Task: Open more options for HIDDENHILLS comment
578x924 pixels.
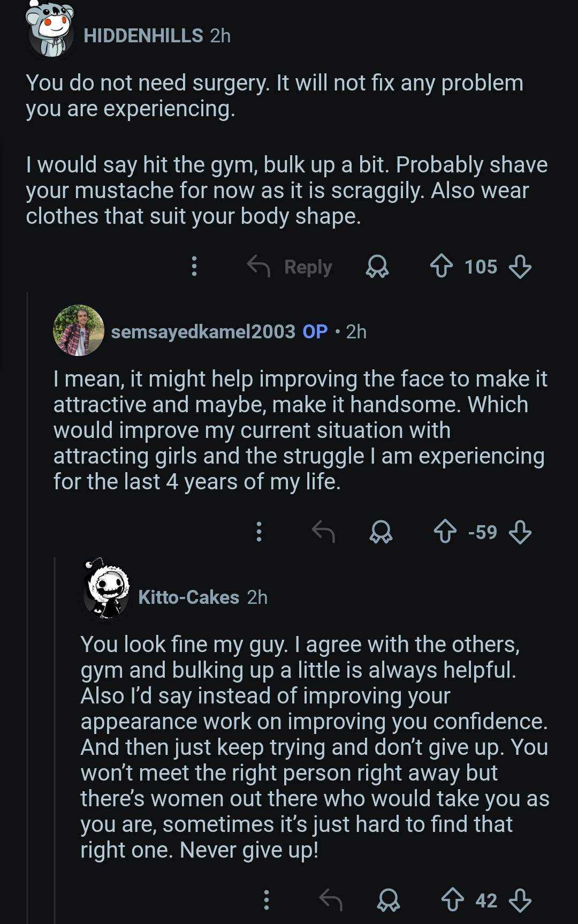Action: coord(194,266)
